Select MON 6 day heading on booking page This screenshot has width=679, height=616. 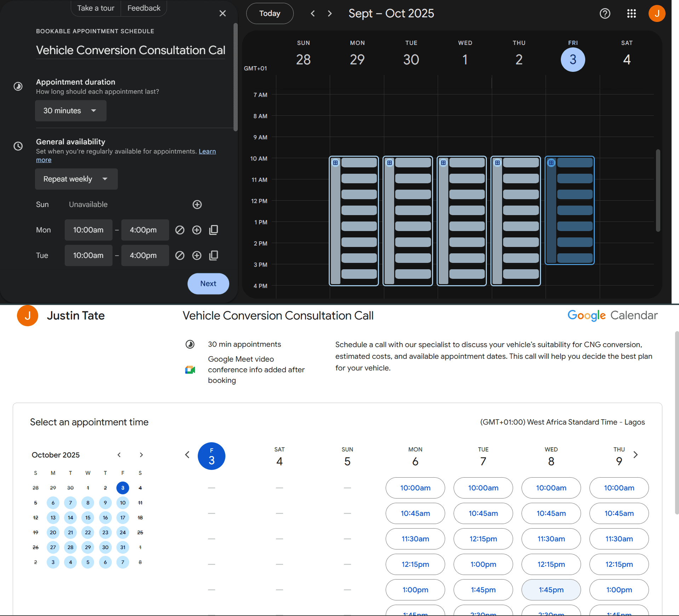[415, 456]
